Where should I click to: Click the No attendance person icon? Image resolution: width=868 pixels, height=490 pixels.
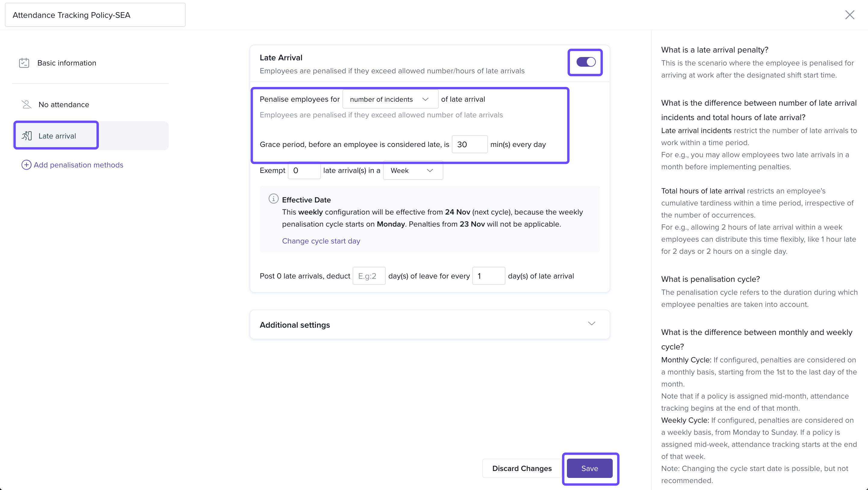point(26,104)
